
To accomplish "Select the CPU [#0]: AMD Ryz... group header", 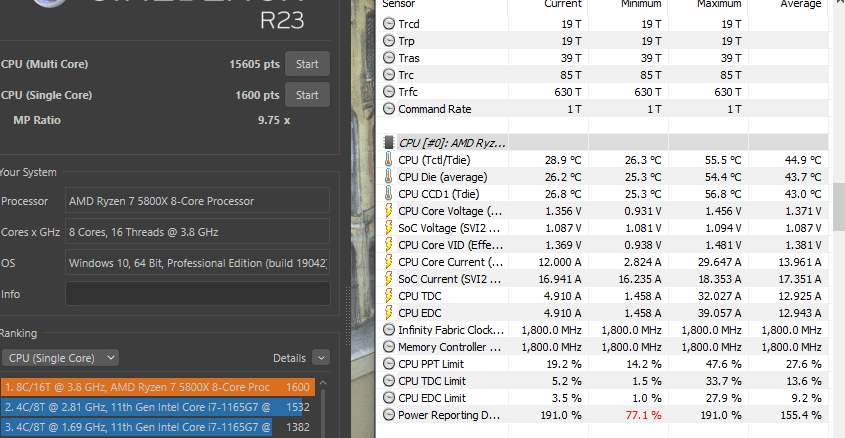I will [452, 143].
